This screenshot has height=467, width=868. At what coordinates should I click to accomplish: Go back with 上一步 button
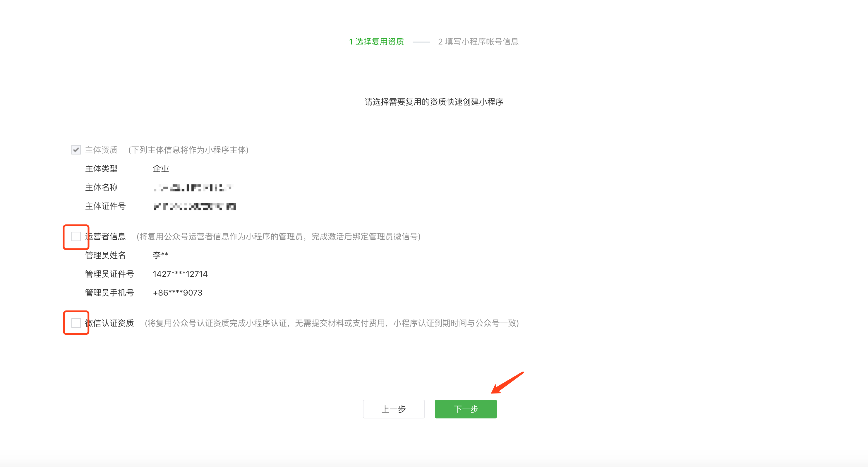click(393, 409)
